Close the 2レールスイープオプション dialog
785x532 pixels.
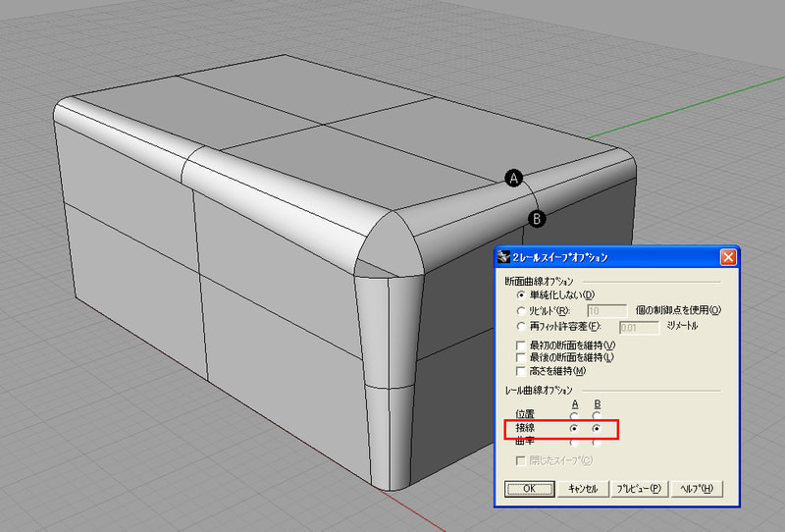point(727,257)
